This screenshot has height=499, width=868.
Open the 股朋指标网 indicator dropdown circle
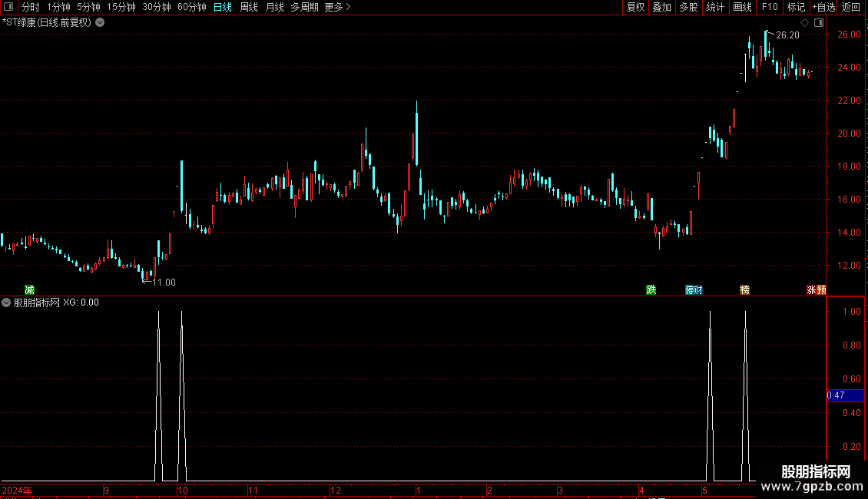coord(6,302)
